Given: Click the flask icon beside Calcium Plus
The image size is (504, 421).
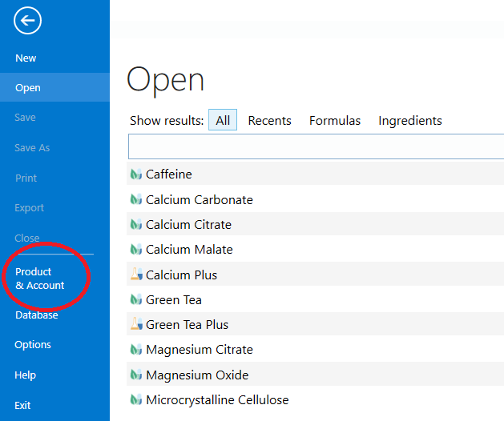Looking at the screenshot, I should [135, 275].
